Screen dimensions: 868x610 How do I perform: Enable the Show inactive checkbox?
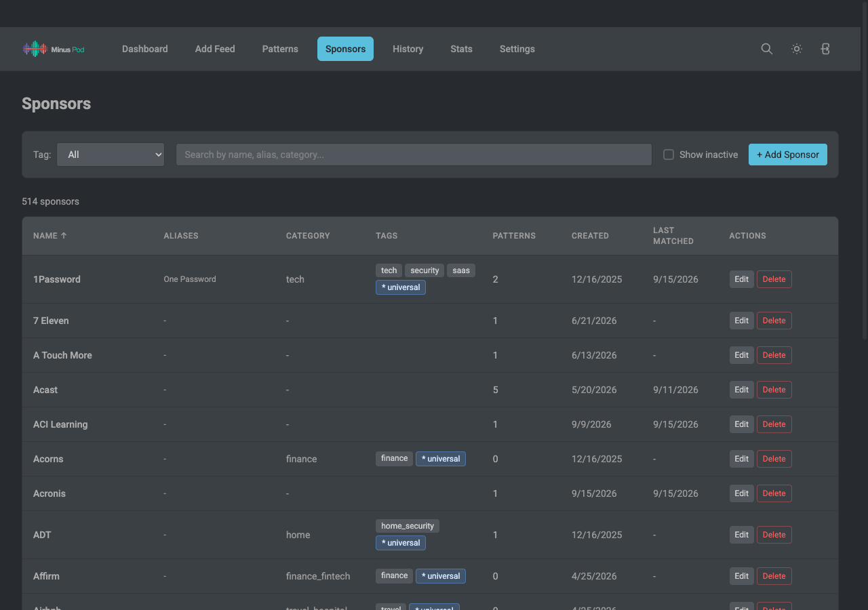pos(669,155)
